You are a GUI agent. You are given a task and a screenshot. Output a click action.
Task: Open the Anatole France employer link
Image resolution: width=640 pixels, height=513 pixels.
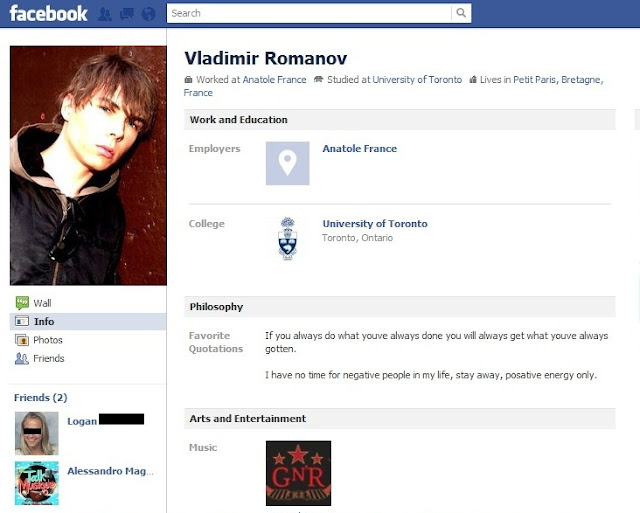tap(360, 149)
